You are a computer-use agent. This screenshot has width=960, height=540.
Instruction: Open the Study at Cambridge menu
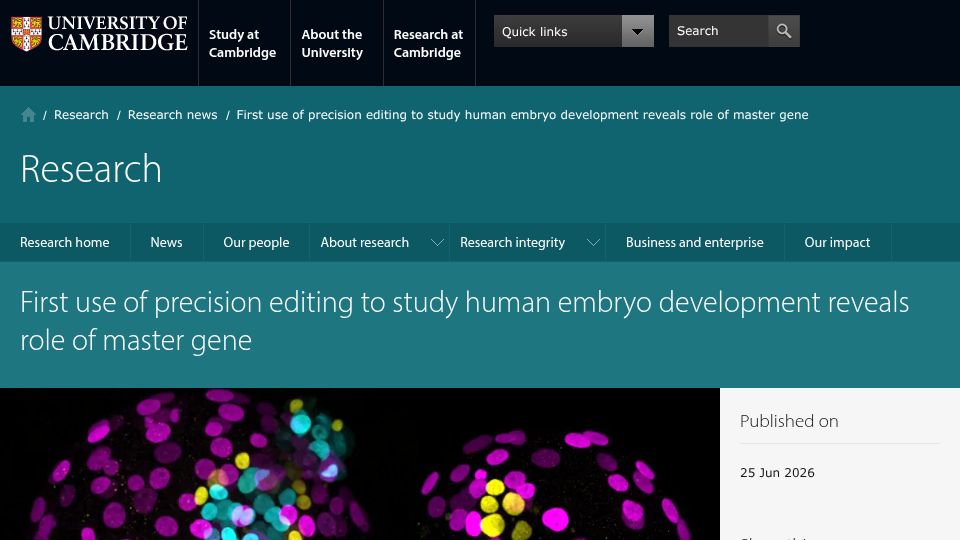point(242,43)
